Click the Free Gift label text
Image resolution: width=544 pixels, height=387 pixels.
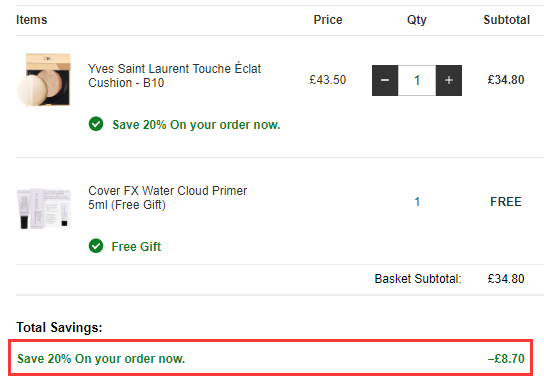click(x=136, y=246)
